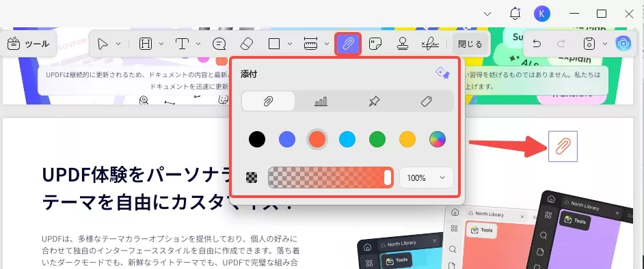Image resolution: width=644 pixels, height=269 pixels.
Task: Expand the title bar chevron dropdown
Action: 487,14
